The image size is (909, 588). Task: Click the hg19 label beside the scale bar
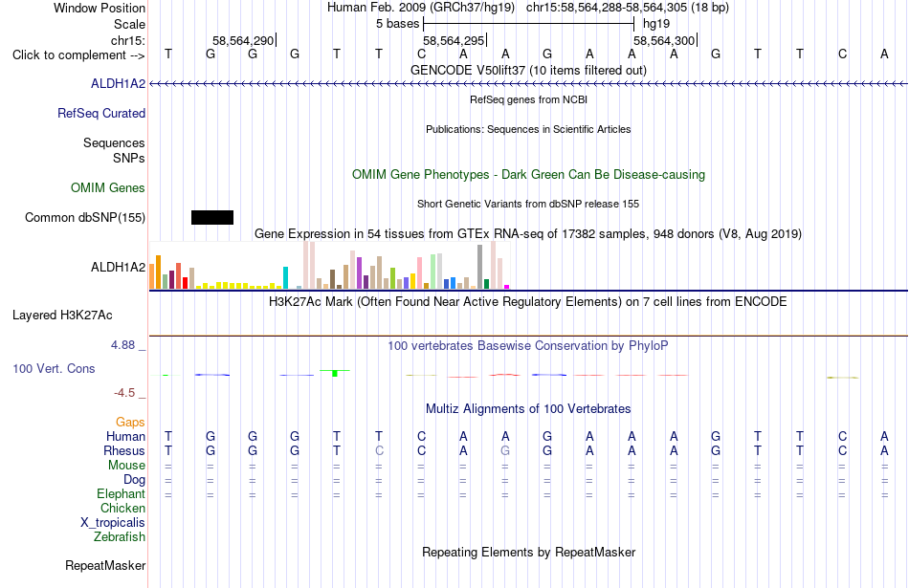coord(656,24)
